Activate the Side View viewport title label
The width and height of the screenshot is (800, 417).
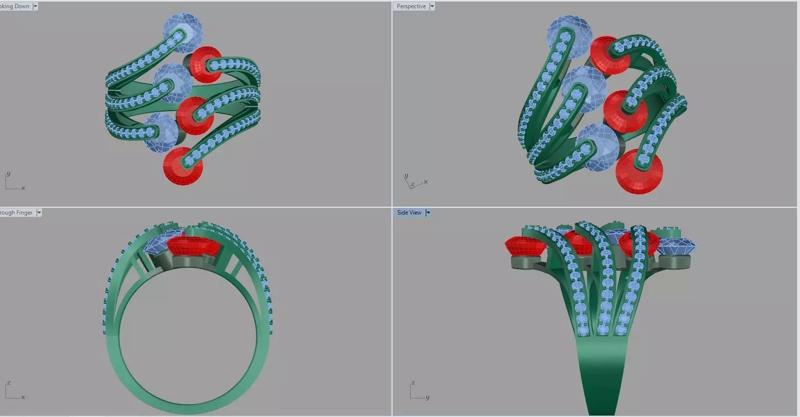(409, 212)
